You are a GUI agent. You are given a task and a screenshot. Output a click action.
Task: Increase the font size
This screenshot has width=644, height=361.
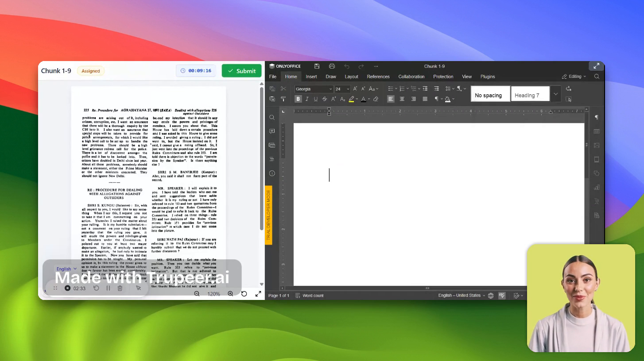click(x=355, y=88)
